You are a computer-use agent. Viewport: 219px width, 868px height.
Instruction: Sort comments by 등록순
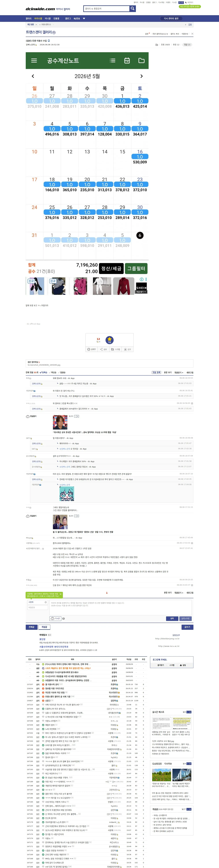pos(44,373)
